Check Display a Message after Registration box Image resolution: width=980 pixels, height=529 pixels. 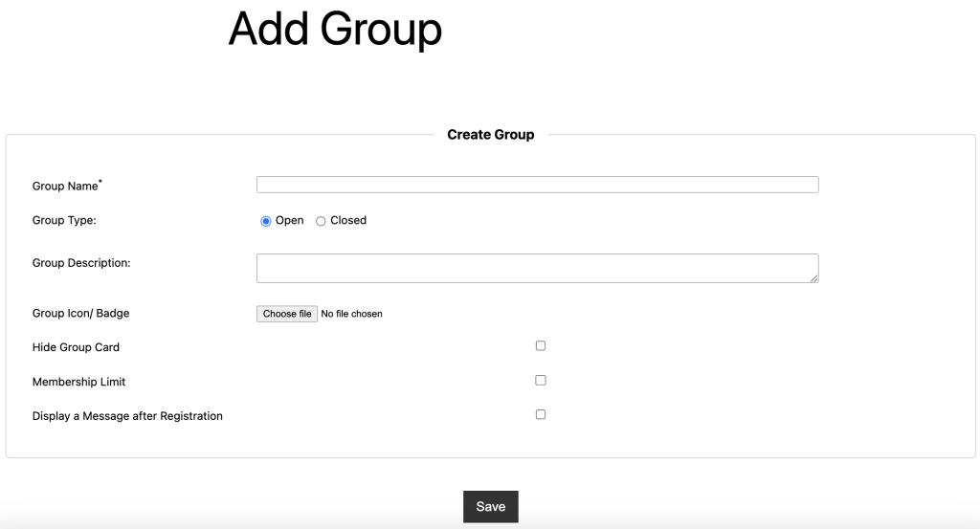[x=541, y=415]
